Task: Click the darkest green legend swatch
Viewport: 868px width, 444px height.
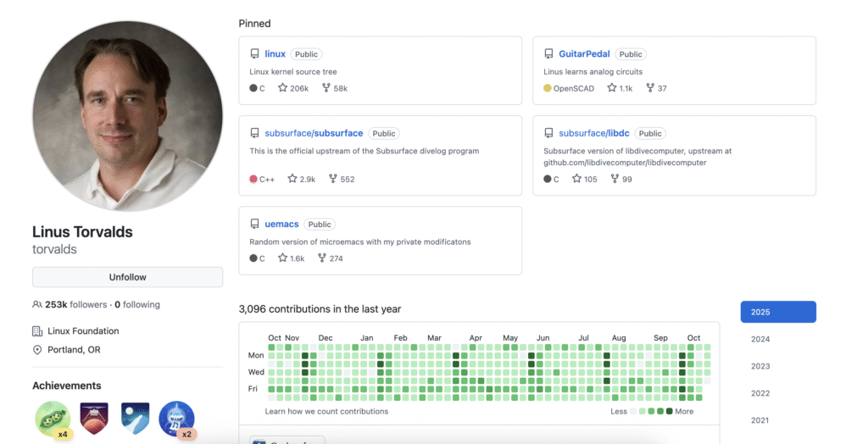Action: click(670, 411)
